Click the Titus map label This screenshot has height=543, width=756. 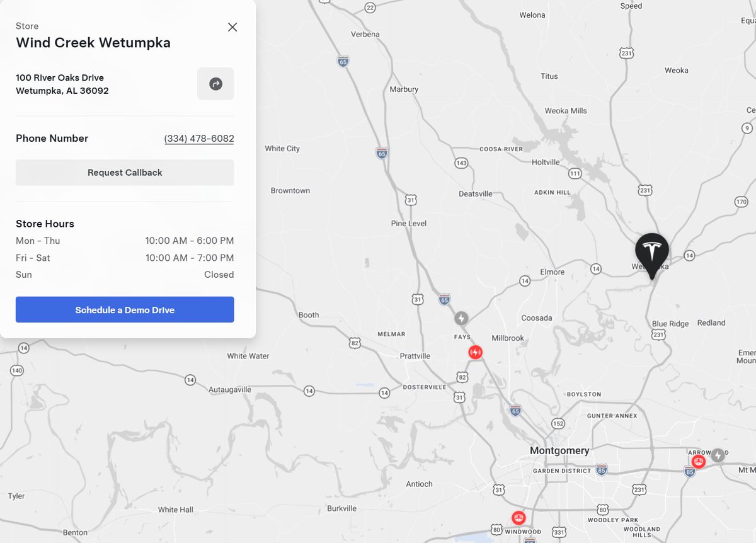[x=549, y=76]
